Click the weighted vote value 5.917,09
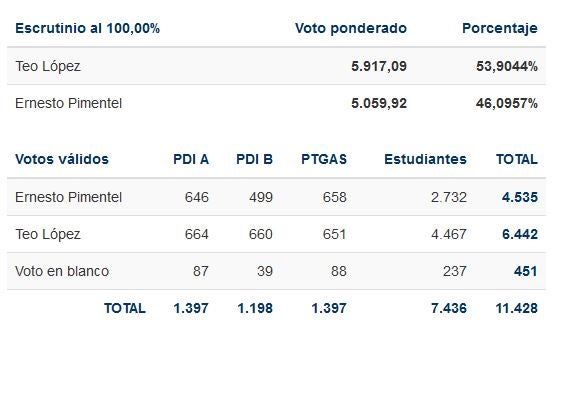564x399 pixels. pos(379,66)
